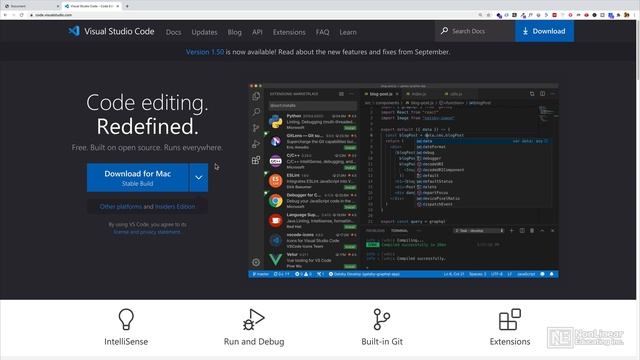Click the blue Download button in header
Screen dimensions: 640x360
pos(544,31)
